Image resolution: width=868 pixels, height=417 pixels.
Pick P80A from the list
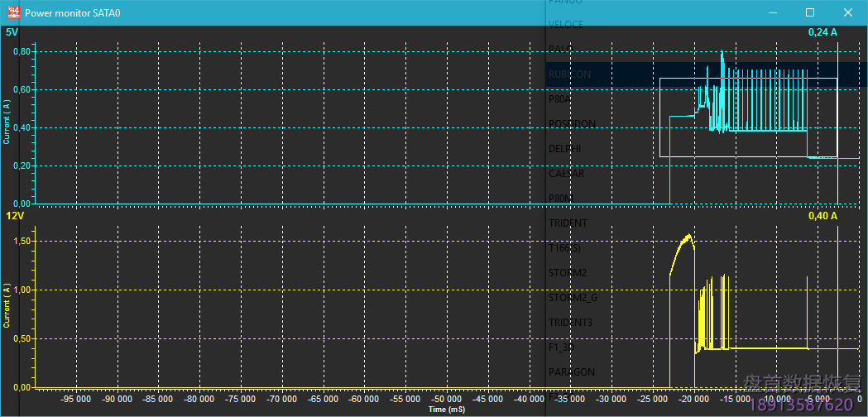(x=561, y=99)
